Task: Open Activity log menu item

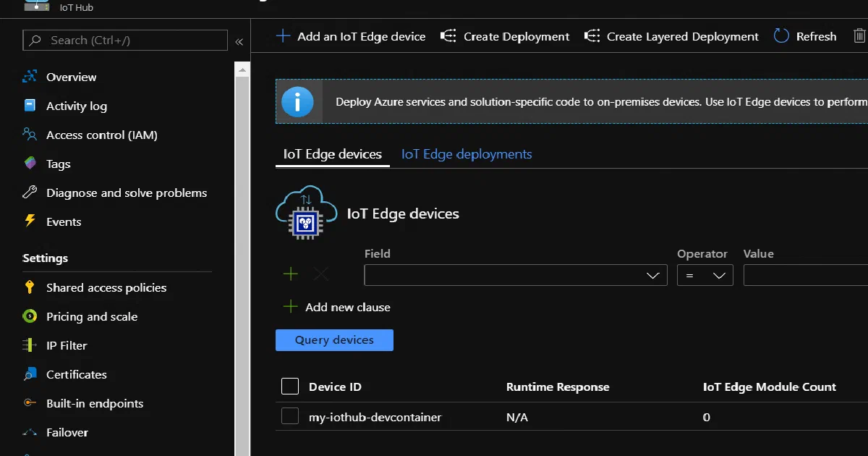Action: pos(77,106)
